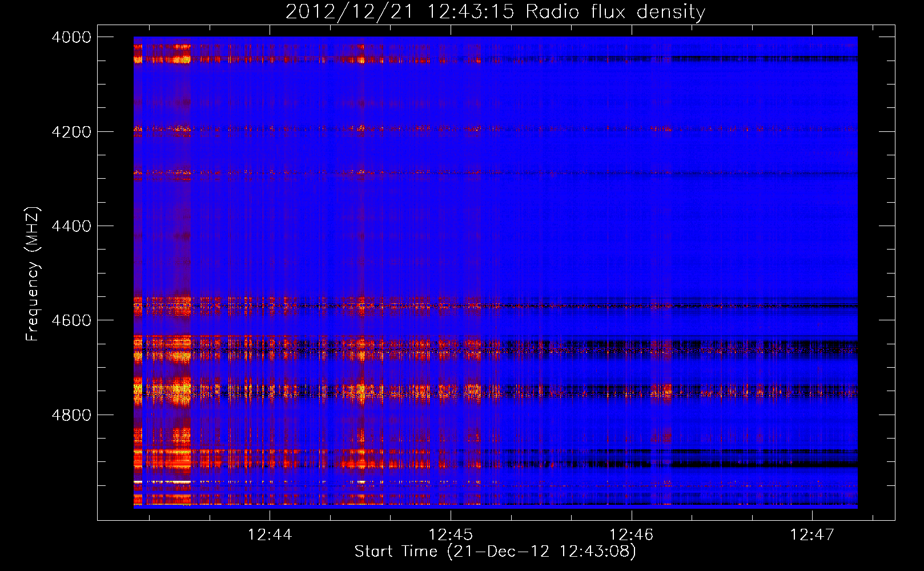Viewport: 924px width, 571px height.
Task: Select the 4400 frequency axis label
Action: click(71, 226)
